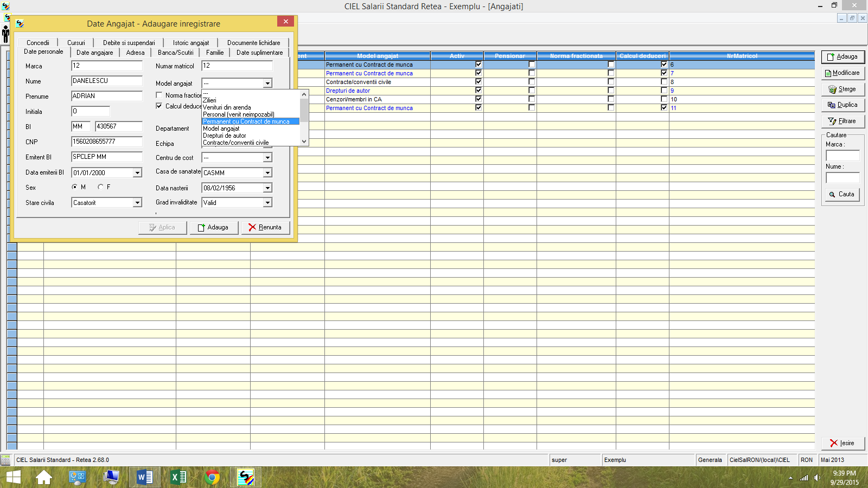Click the Filtrare button
The image size is (868, 488).
(843, 121)
